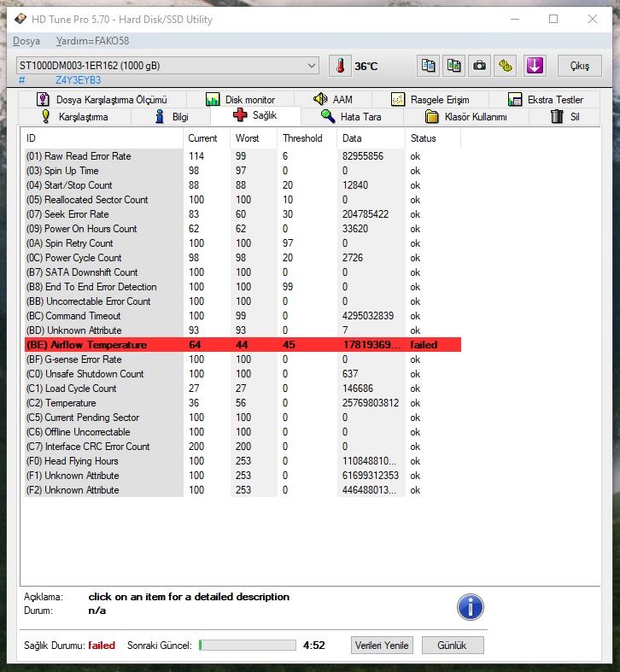Click the Status column header
The height and width of the screenshot is (672, 620).
pyautogui.click(x=433, y=138)
